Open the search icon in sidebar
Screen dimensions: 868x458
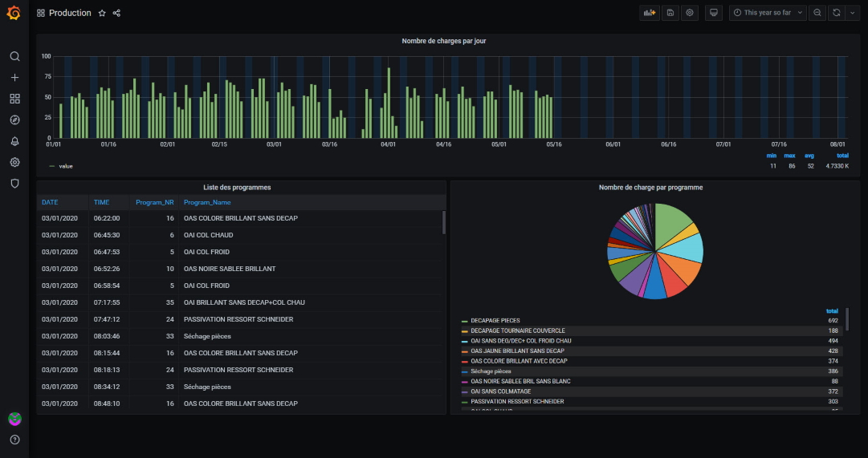15,56
